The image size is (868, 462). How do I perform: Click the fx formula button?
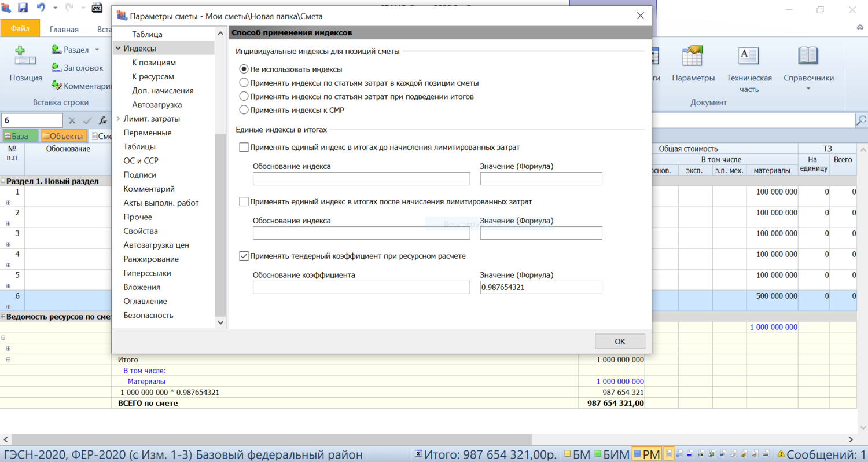click(x=103, y=120)
